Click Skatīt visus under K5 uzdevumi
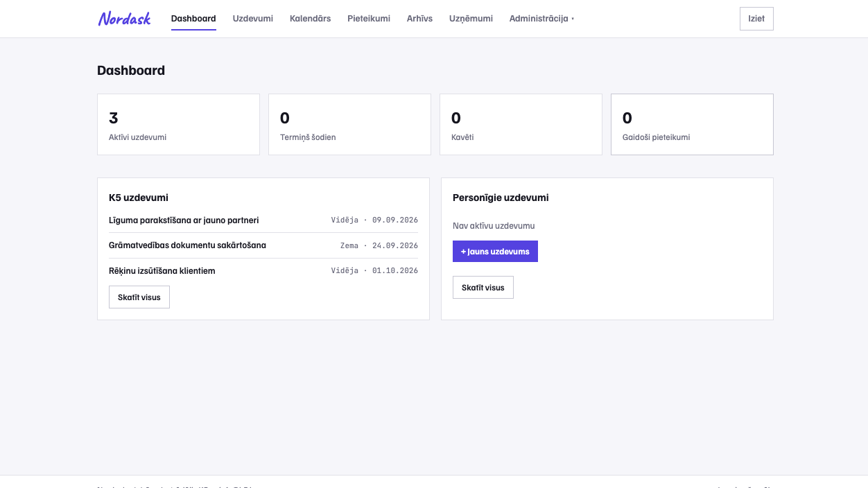This screenshot has width=868, height=488. click(x=139, y=297)
